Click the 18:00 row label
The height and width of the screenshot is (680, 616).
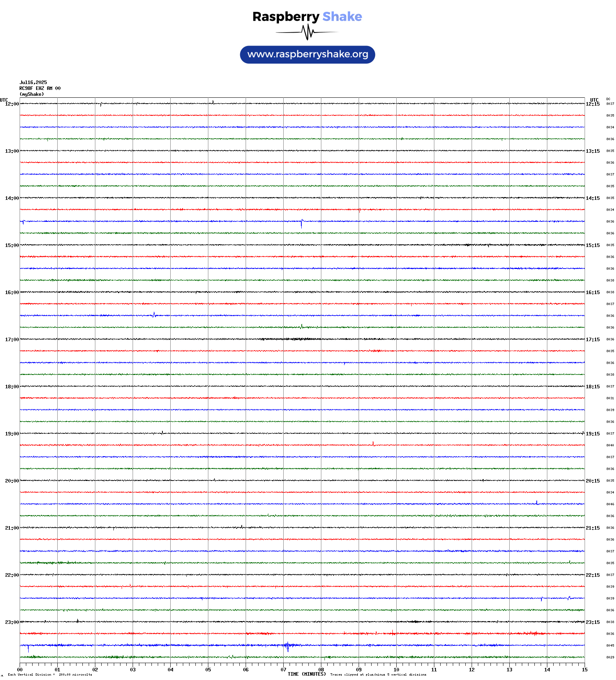point(12,387)
